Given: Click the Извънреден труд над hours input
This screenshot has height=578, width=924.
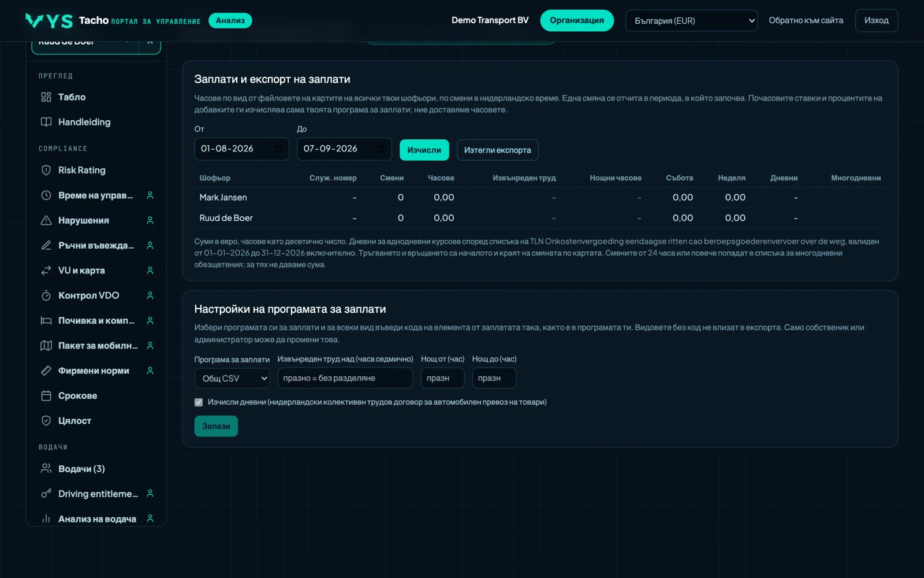Looking at the screenshot, I should tap(345, 378).
